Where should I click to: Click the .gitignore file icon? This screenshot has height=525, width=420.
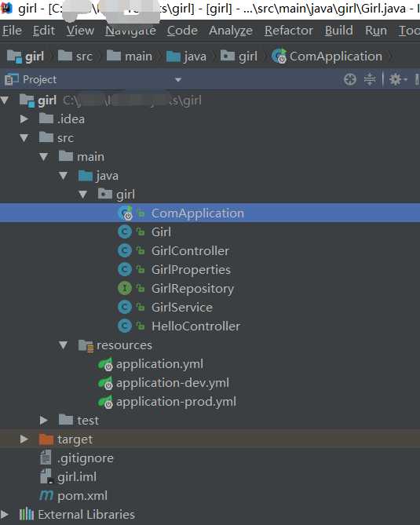pyautogui.click(x=46, y=458)
